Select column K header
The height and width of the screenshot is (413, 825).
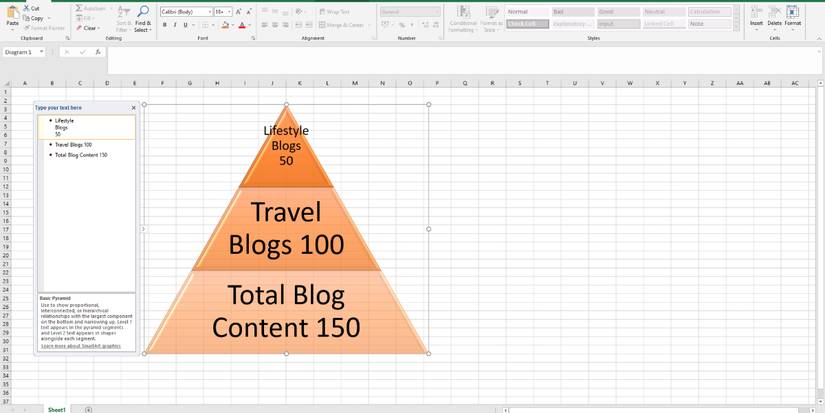coord(299,83)
